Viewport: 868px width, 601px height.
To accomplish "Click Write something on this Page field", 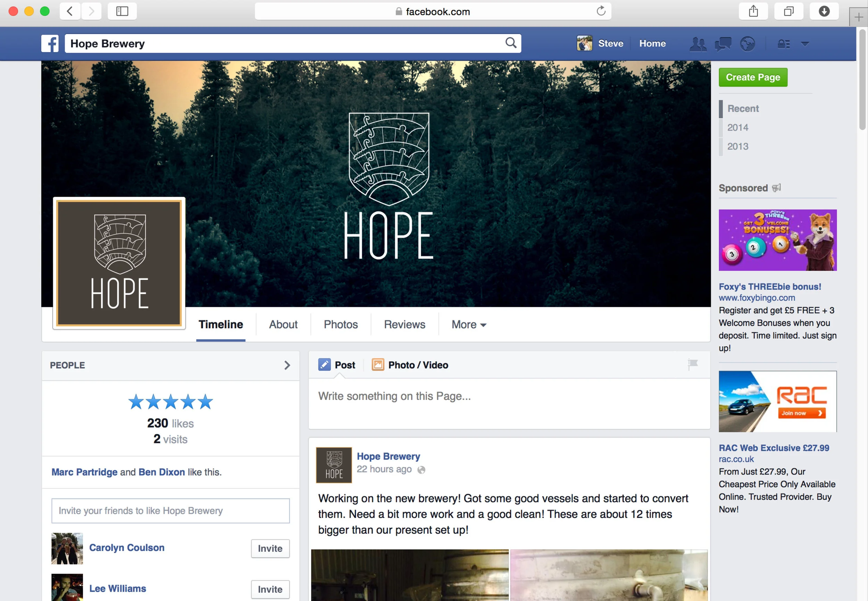I will 509,403.
